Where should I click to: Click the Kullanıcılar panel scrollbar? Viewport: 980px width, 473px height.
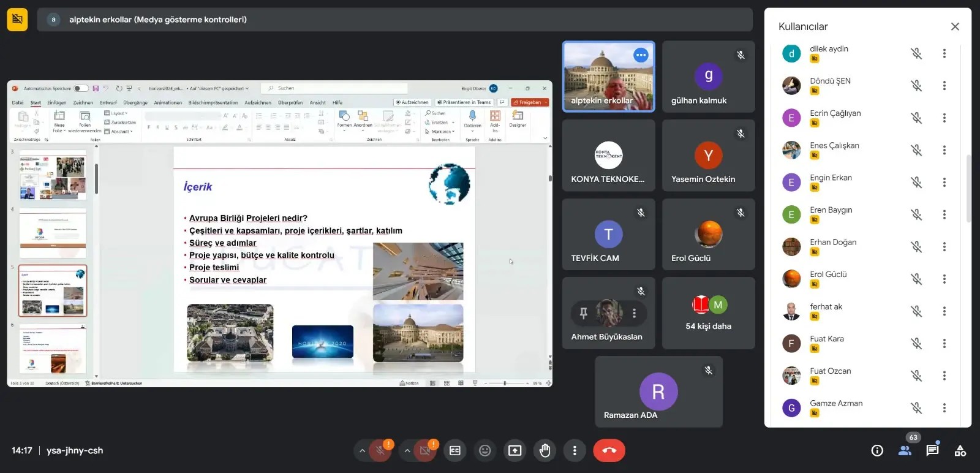pos(968,188)
